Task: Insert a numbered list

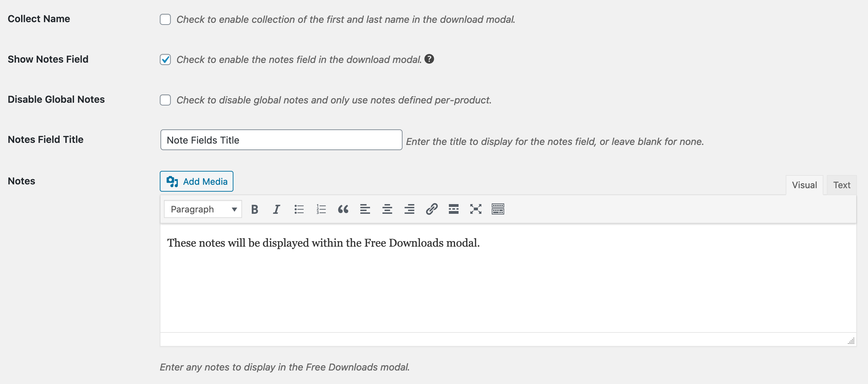Action: [321, 209]
